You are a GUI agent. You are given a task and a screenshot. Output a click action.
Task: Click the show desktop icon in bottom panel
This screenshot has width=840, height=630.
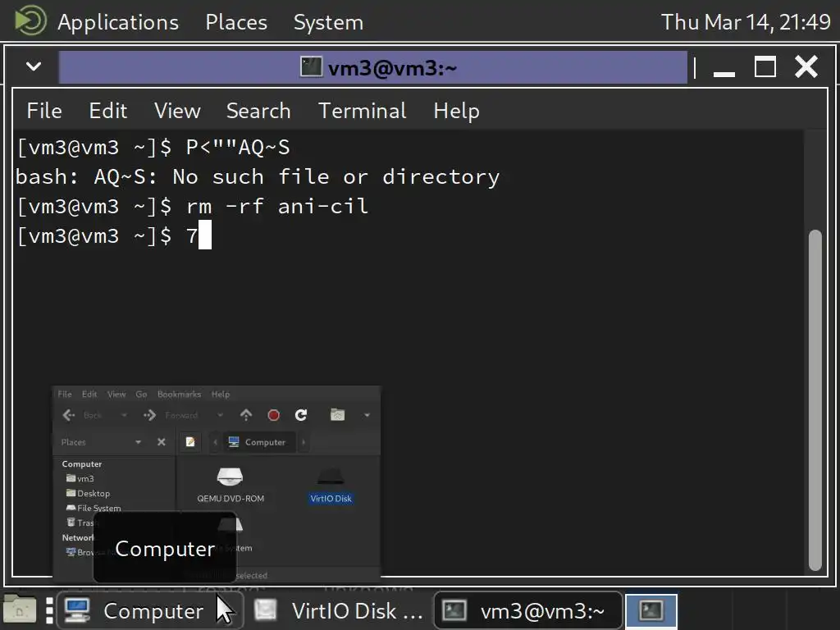(x=20, y=609)
